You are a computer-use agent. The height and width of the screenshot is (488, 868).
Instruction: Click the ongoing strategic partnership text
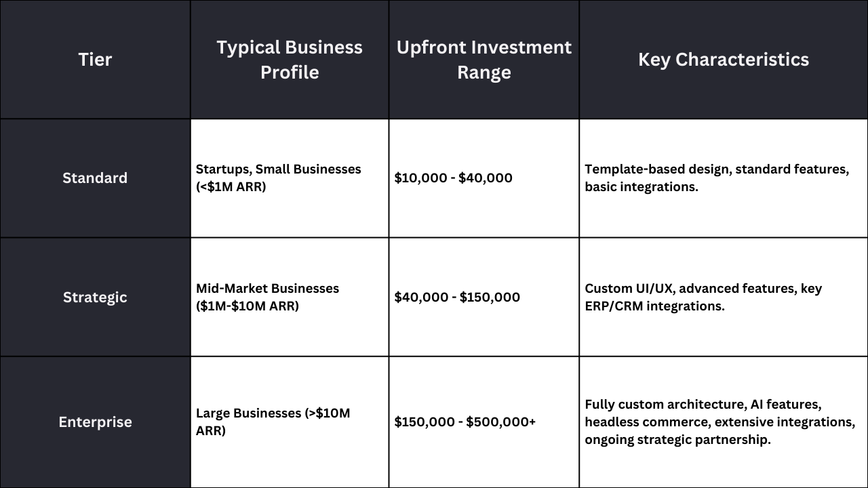click(678, 440)
